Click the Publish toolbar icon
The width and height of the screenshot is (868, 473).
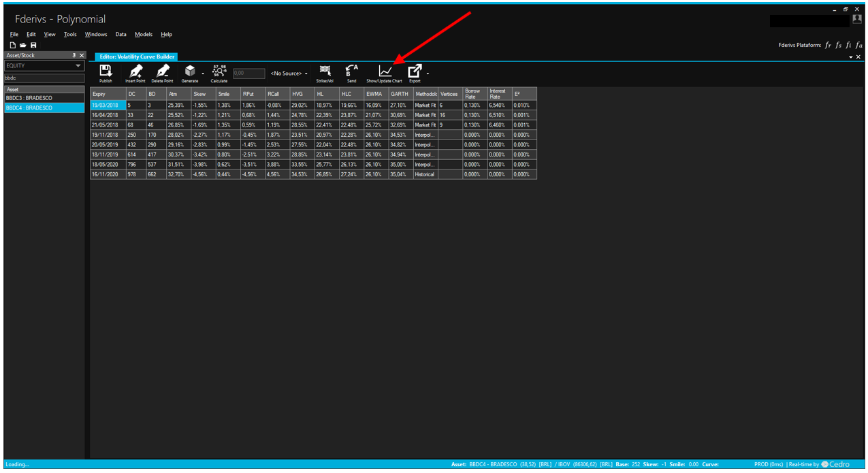pos(106,71)
